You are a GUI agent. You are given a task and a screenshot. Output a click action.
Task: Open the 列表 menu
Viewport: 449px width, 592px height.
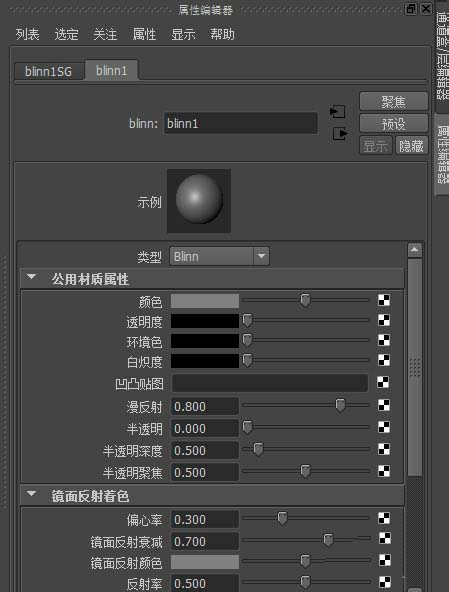tap(27, 35)
